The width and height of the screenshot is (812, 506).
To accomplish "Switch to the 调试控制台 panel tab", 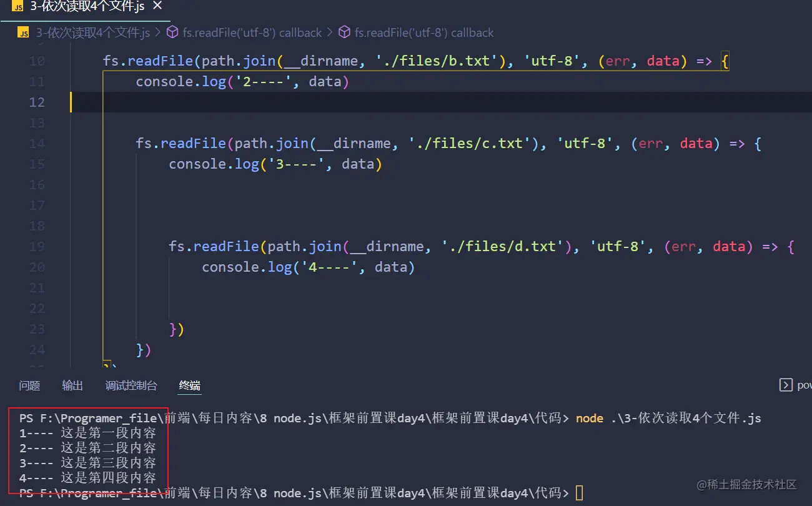I will [131, 385].
